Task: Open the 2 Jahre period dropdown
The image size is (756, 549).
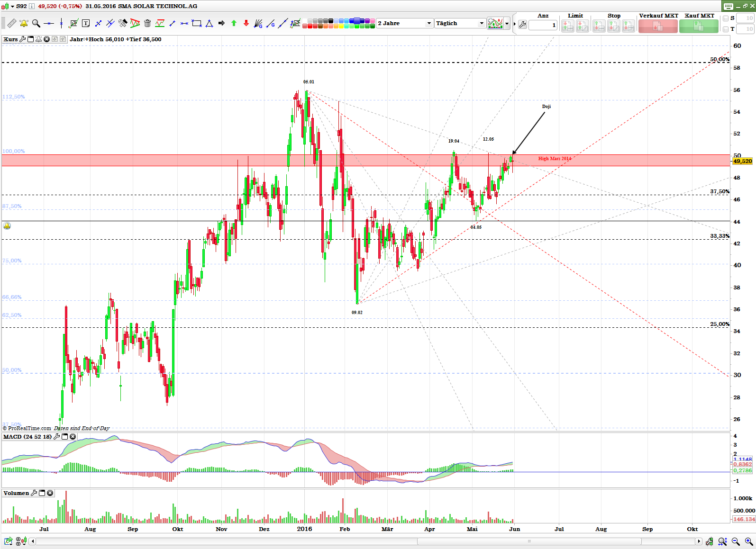Action: pyautogui.click(x=405, y=23)
